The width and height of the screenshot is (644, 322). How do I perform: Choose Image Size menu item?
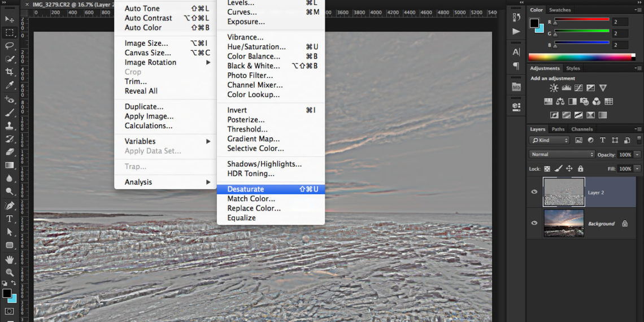pyautogui.click(x=165, y=43)
